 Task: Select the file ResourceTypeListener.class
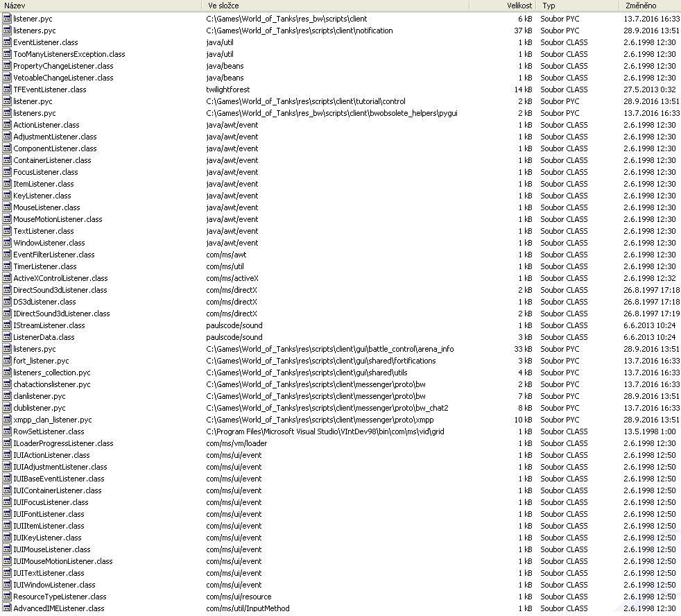pyautogui.click(x=60, y=597)
